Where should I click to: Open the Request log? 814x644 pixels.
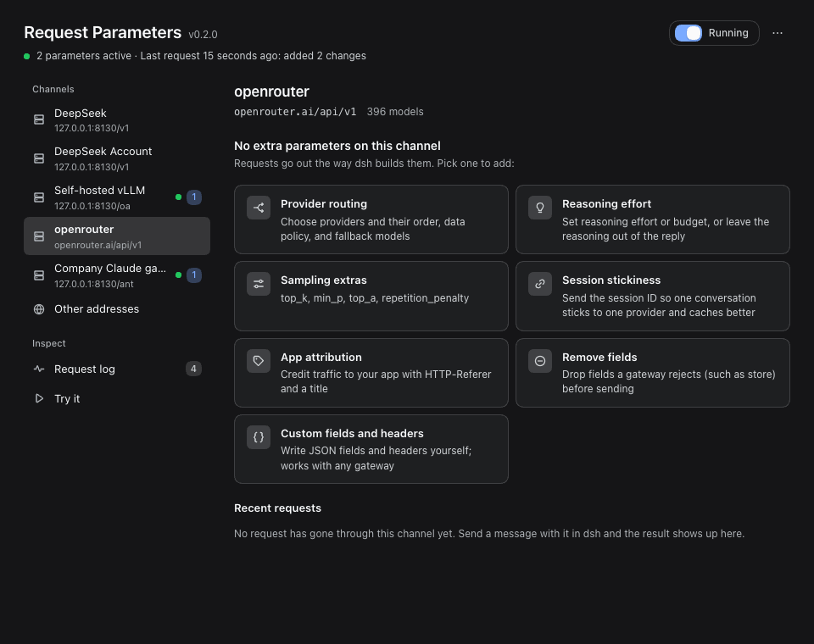click(x=117, y=369)
